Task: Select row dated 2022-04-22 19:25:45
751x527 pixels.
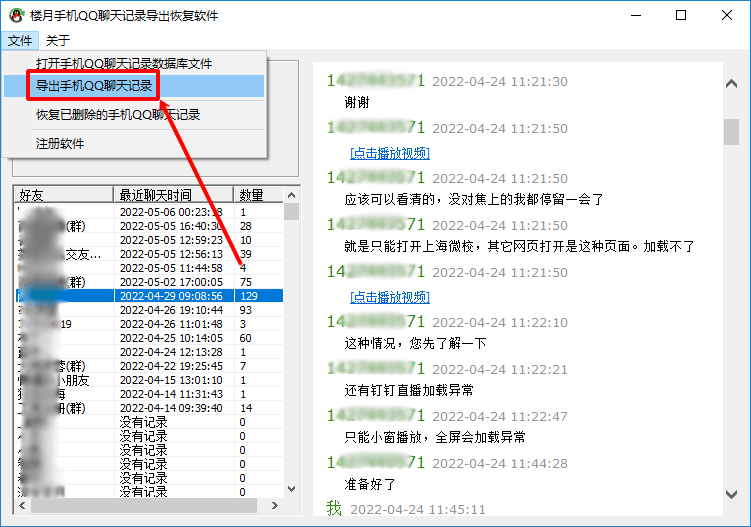Action: [149, 366]
